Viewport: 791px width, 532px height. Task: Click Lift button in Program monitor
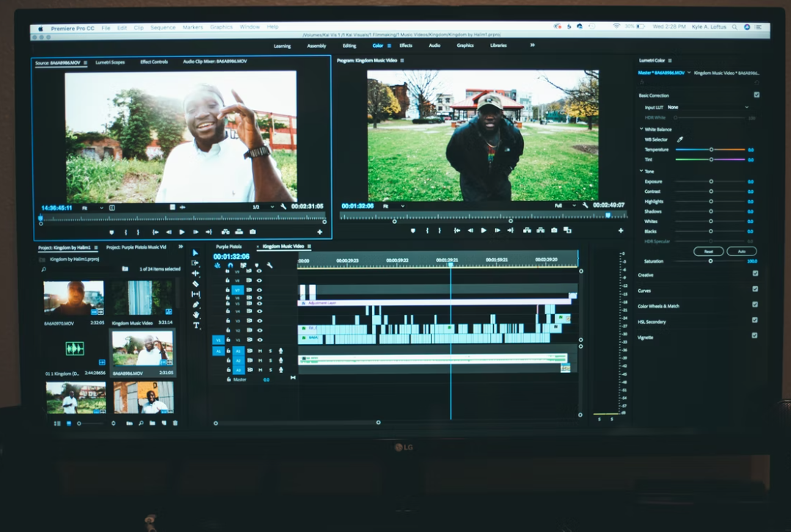tap(527, 230)
